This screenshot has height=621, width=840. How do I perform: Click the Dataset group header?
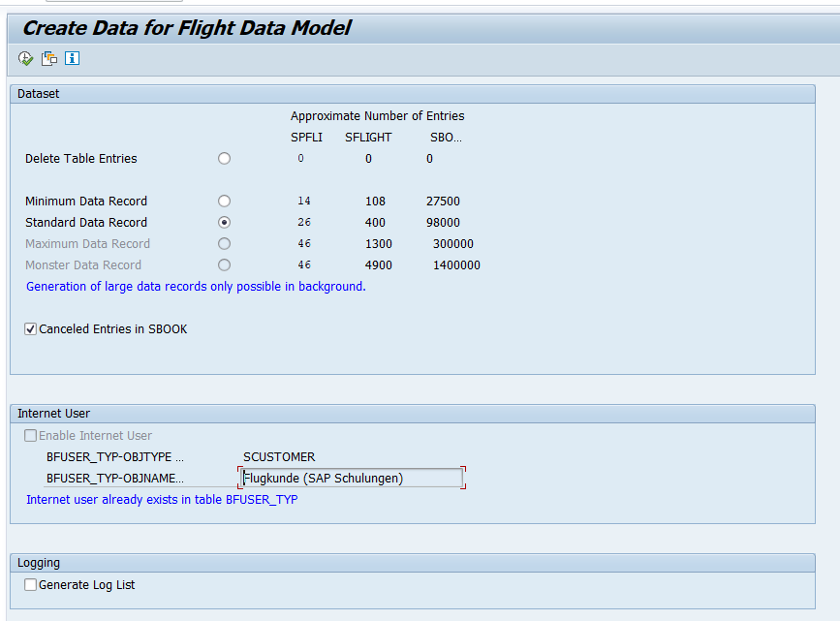[x=39, y=94]
